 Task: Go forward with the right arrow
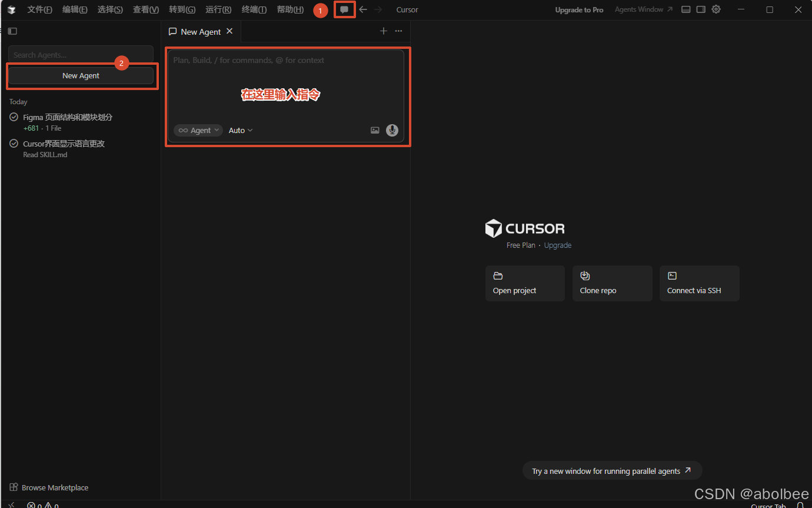(378, 9)
